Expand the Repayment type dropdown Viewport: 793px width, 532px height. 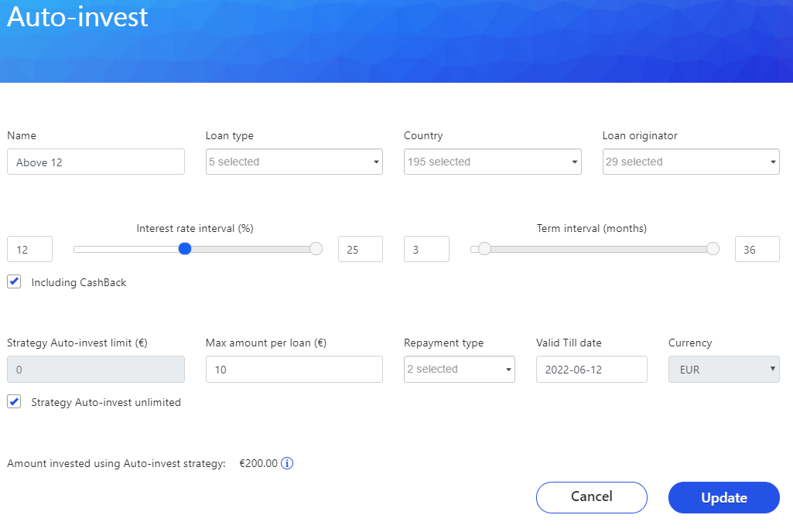pyautogui.click(x=460, y=369)
